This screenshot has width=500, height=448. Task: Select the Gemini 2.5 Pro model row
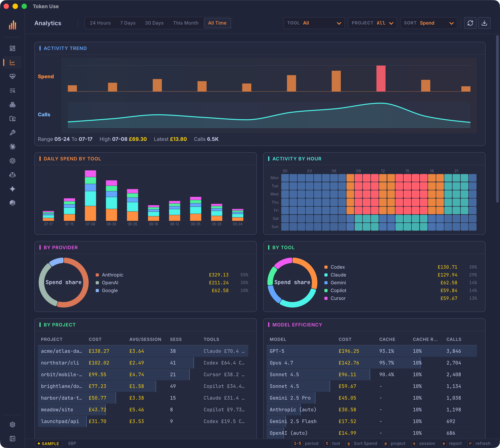coord(372,398)
